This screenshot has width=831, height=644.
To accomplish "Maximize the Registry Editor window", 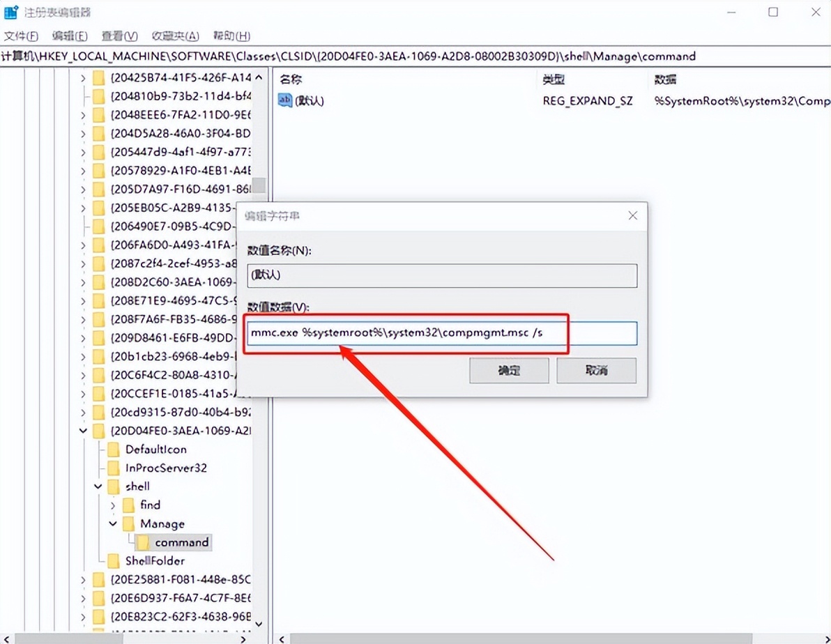I will click(773, 12).
